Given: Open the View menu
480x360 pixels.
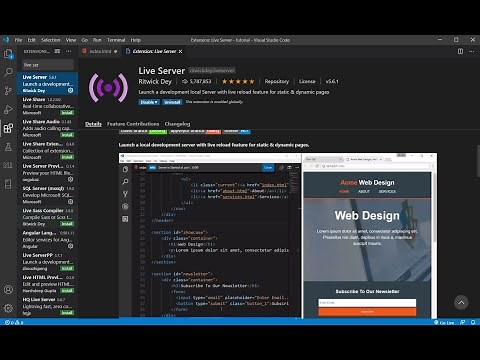Looking at the screenshot, I should [71, 40].
